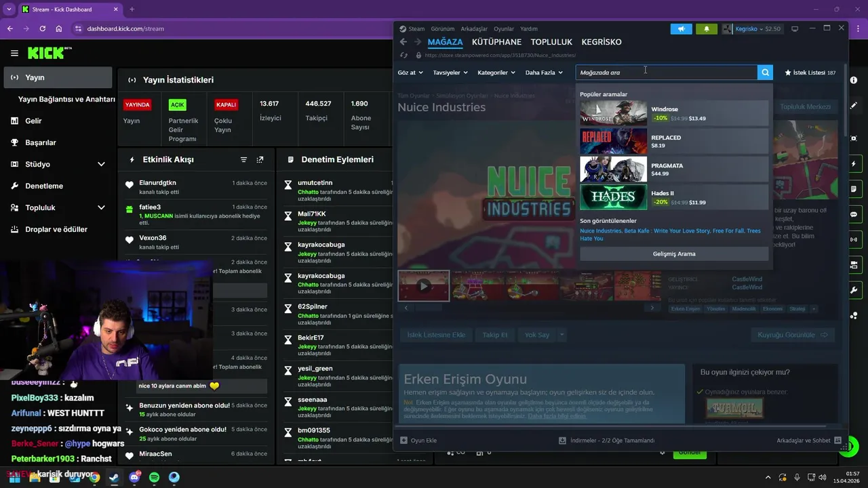The height and width of the screenshot is (488, 868).
Task: Open Spotify from the Windows taskbar
Action: pos(154,477)
